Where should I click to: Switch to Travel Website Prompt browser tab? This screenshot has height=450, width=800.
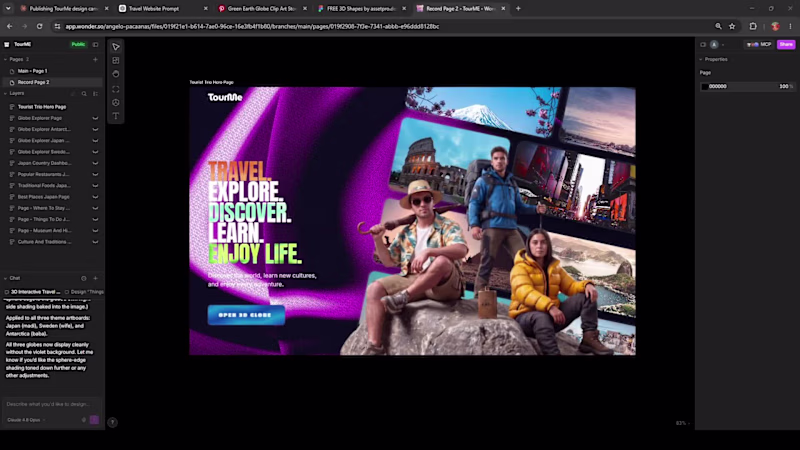(x=163, y=9)
